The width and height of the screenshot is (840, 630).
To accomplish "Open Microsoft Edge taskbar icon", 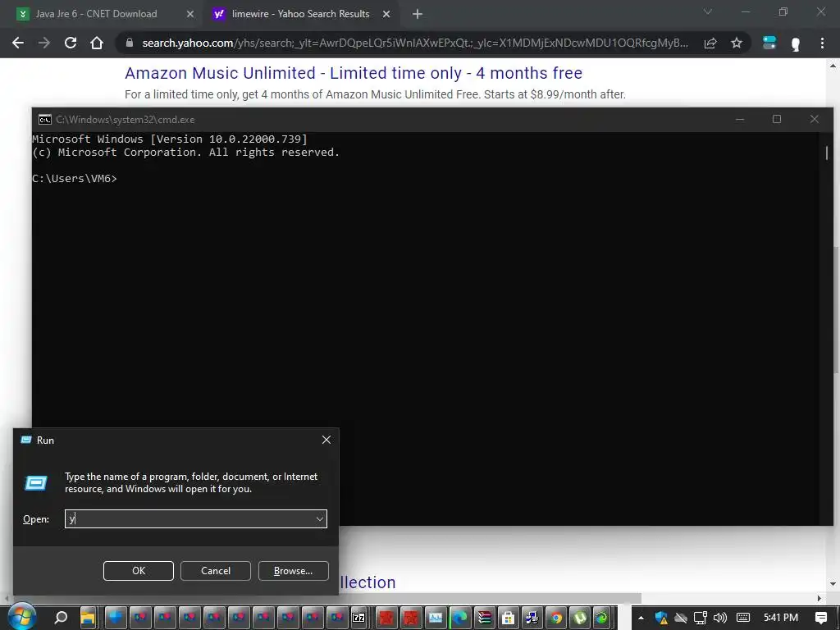I will tap(459, 618).
